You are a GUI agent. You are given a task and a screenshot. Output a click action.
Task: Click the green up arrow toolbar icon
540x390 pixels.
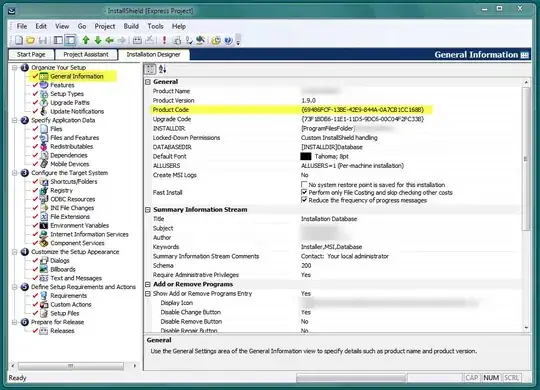click(x=86, y=40)
